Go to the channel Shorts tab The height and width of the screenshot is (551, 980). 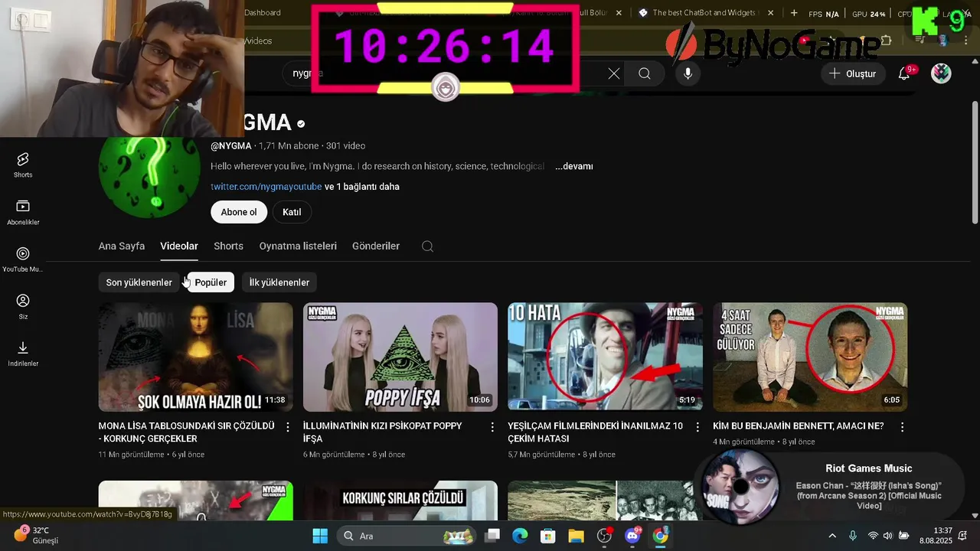click(228, 246)
